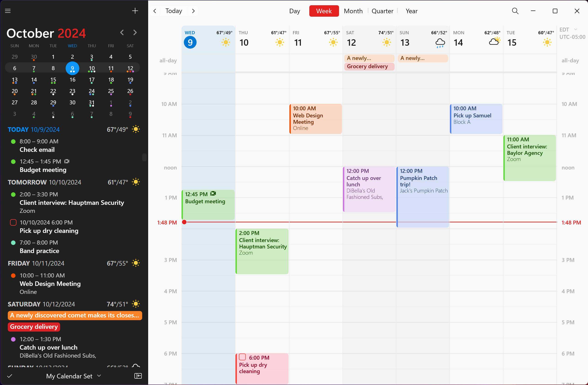Open the comet all-day event on Sunday 13
The image size is (588, 385).
point(422,58)
